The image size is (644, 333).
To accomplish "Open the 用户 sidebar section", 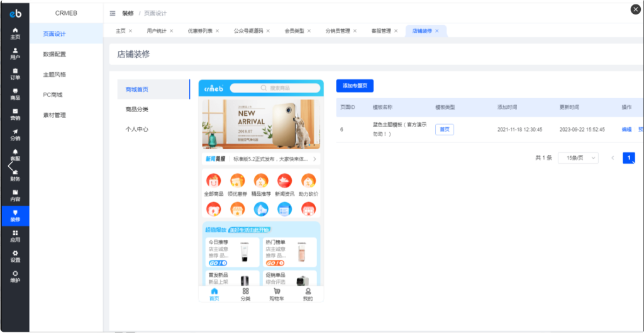I will point(15,54).
